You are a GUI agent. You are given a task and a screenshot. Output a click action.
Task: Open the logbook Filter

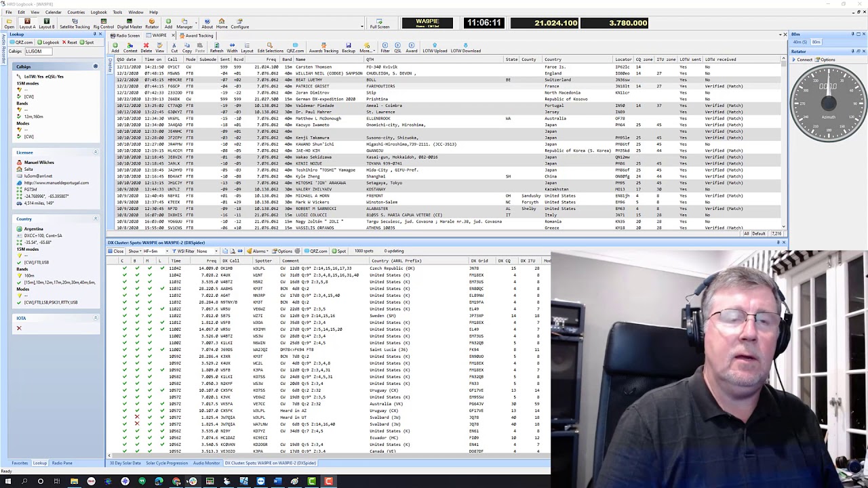(385, 48)
